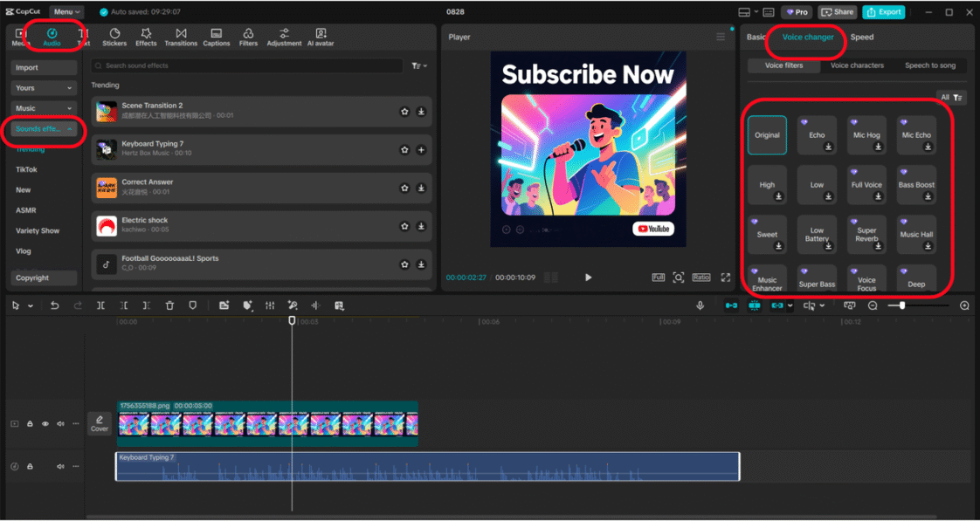Open the ASMR sound category
The height and width of the screenshot is (521, 980).
pos(25,210)
